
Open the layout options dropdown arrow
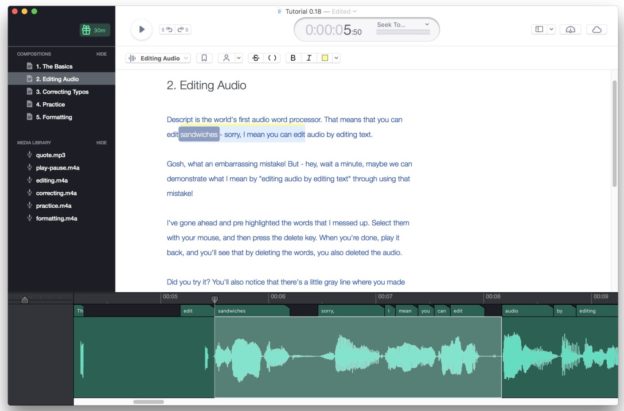pyautogui.click(x=551, y=29)
